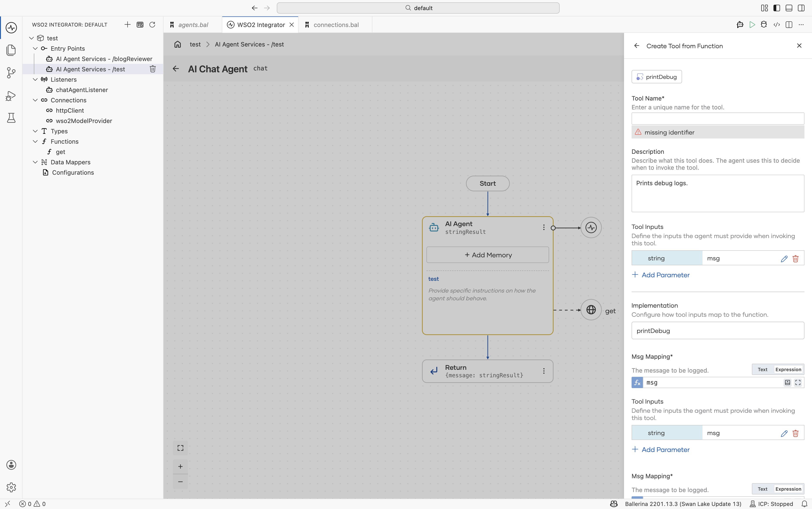Toggle the secondary side bar layout
The width and height of the screenshot is (812, 509).
[x=801, y=8]
